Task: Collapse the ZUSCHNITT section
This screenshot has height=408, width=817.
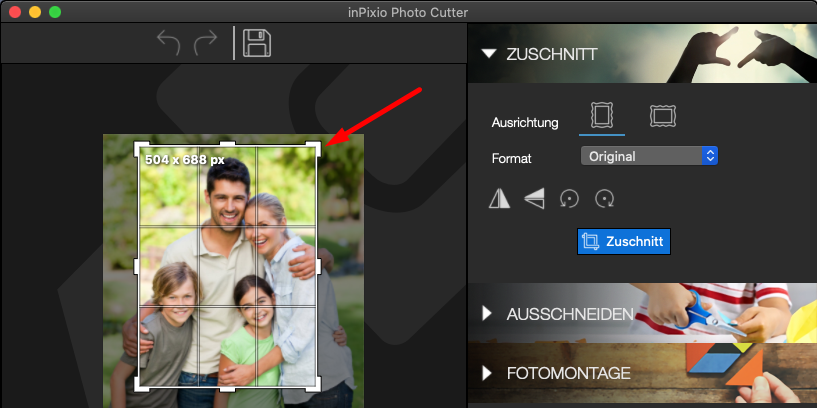Action: click(x=489, y=54)
